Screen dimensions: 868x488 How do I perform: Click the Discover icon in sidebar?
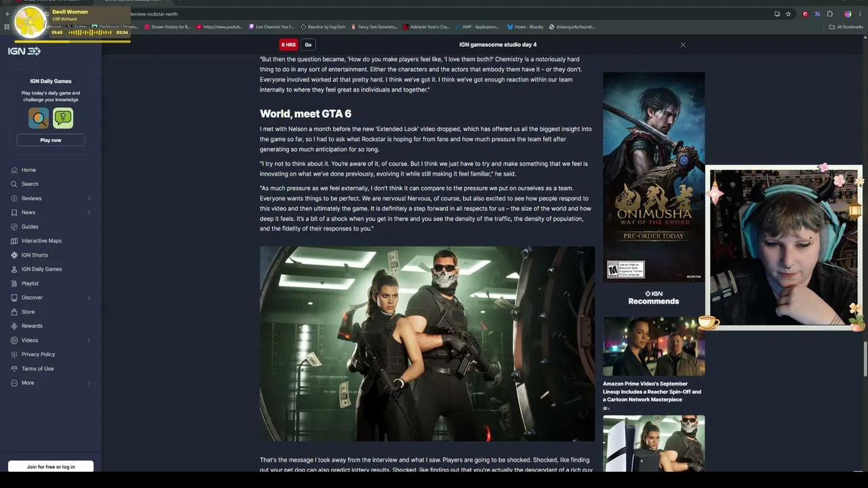click(14, 298)
